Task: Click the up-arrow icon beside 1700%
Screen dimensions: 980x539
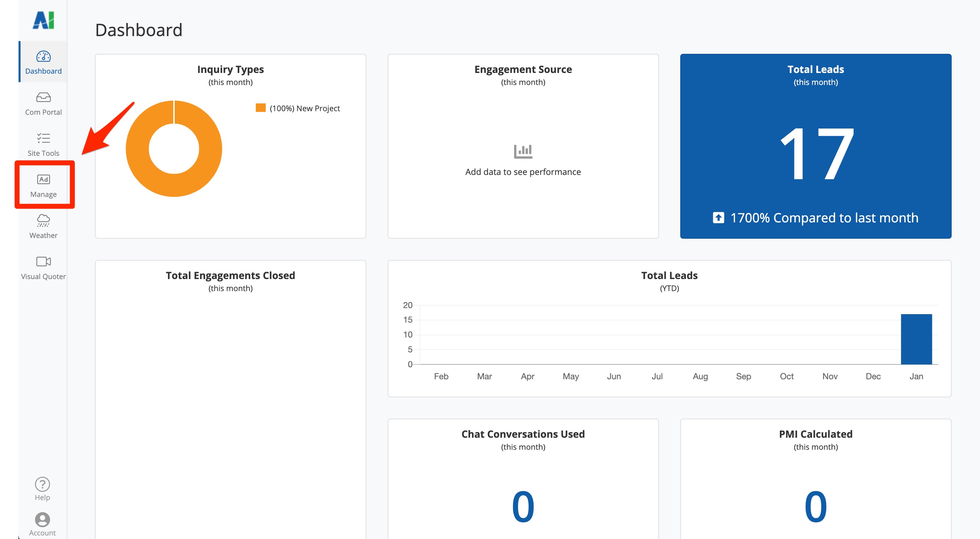Action: (x=718, y=217)
